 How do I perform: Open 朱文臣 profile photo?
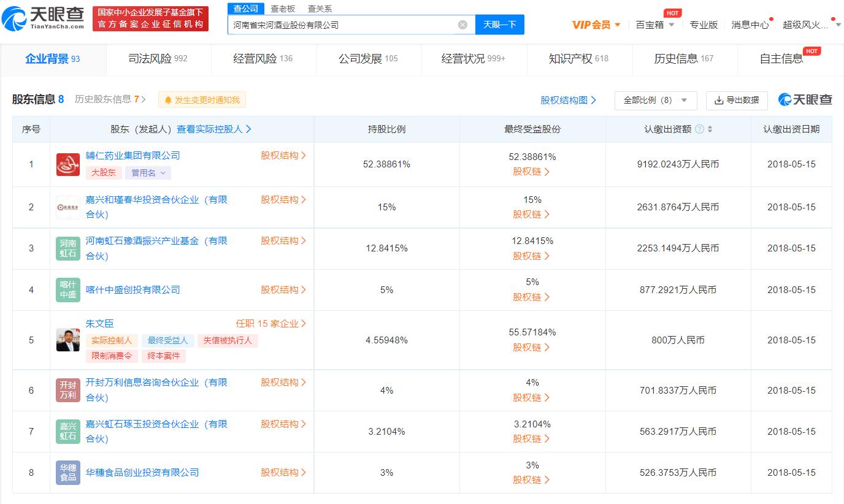click(68, 340)
